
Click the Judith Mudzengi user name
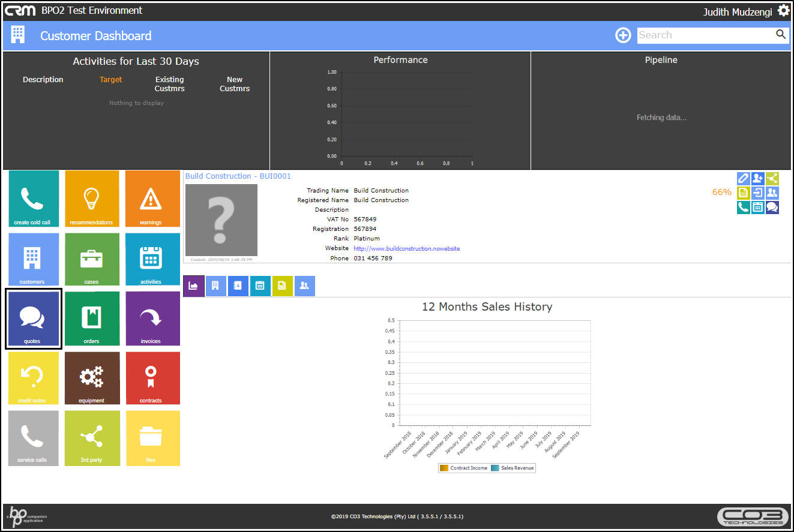click(x=738, y=12)
